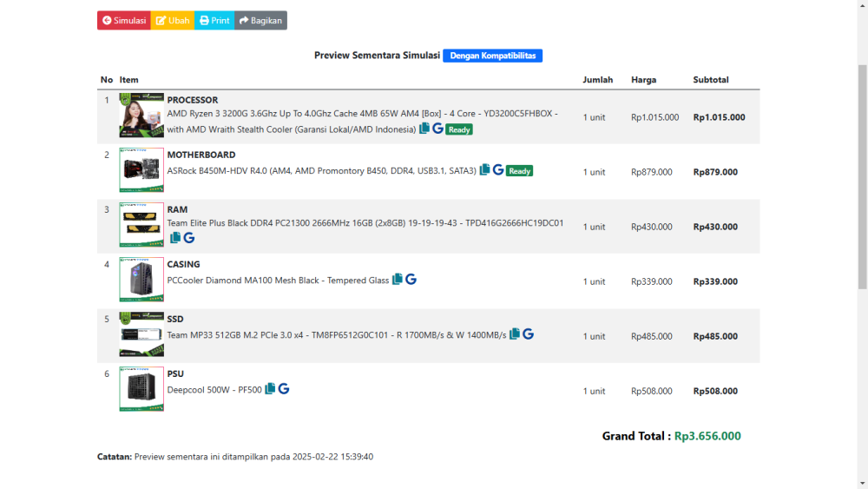This screenshot has height=489, width=868.
Task: Click the Jumlah column header
Action: 598,80
